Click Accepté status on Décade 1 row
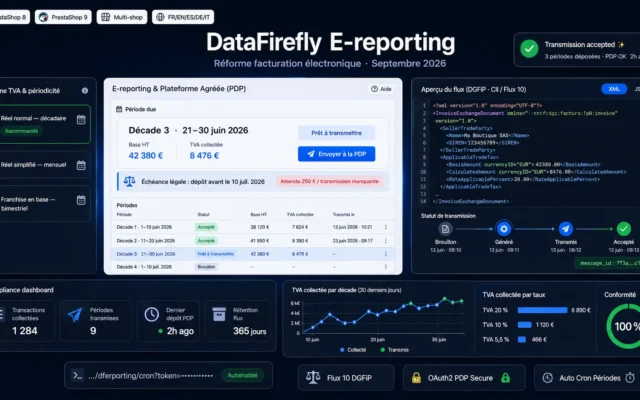The width and height of the screenshot is (640, 400). (x=206, y=227)
